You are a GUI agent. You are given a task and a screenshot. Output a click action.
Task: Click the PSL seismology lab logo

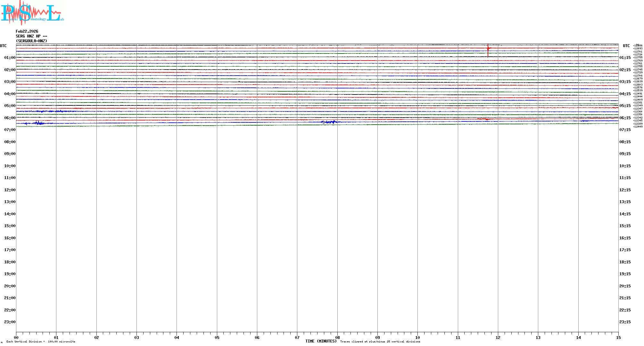coord(32,13)
